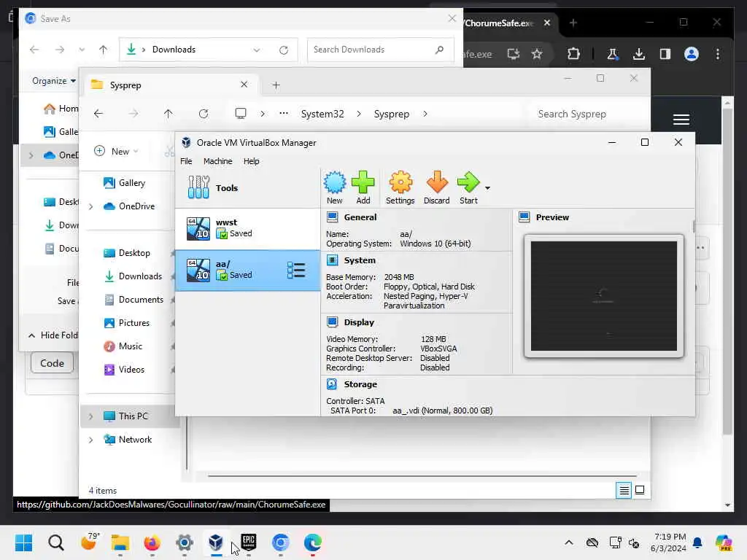Refresh the Sysprep folder view
The width and height of the screenshot is (747, 560).
tap(204, 114)
